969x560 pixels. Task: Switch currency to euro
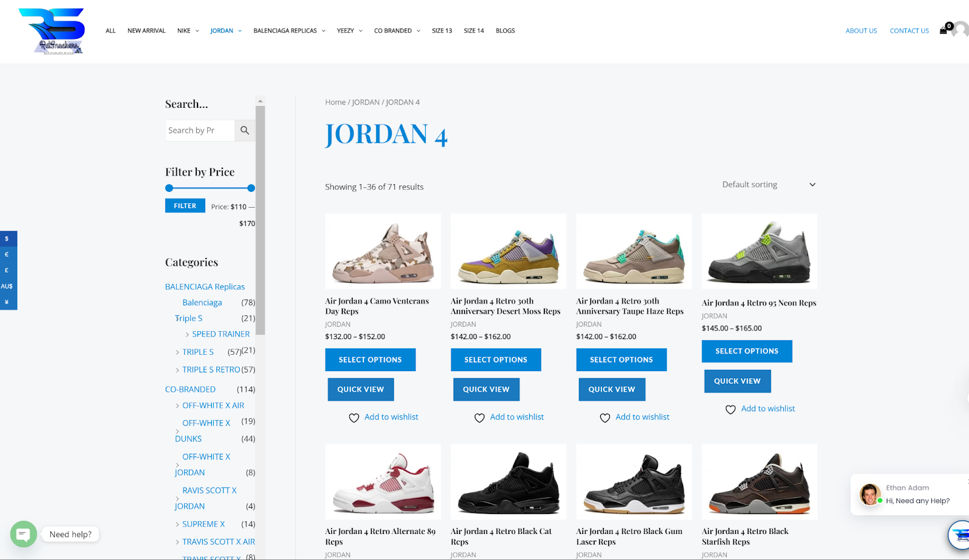point(7,254)
